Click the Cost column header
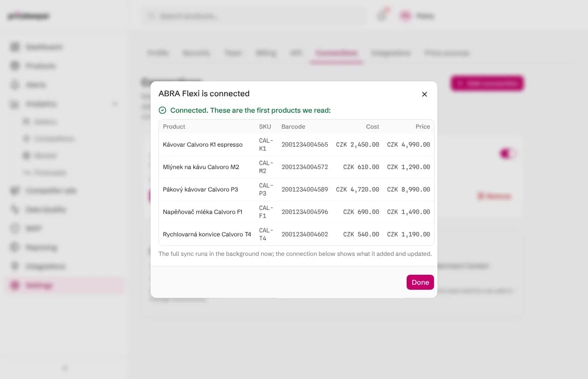Image resolution: width=588 pixels, height=379 pixels. [372, 127]
